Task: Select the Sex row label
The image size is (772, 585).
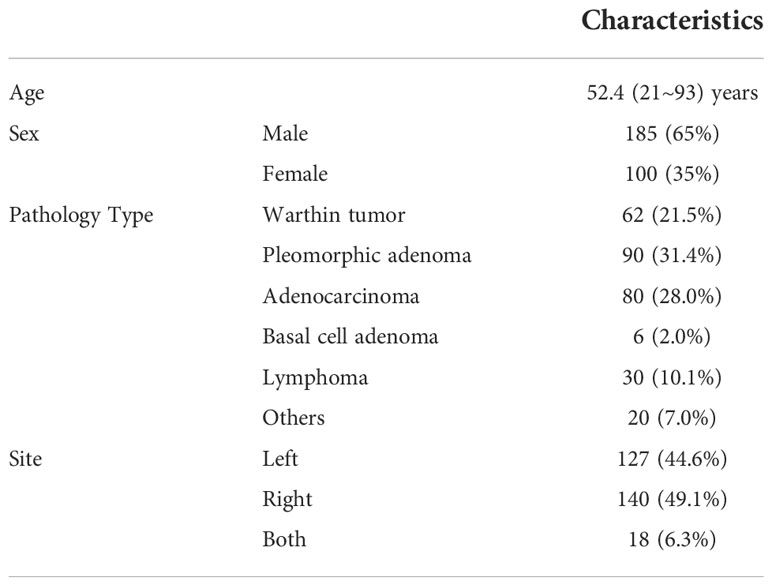Action: tap(24, 133)
